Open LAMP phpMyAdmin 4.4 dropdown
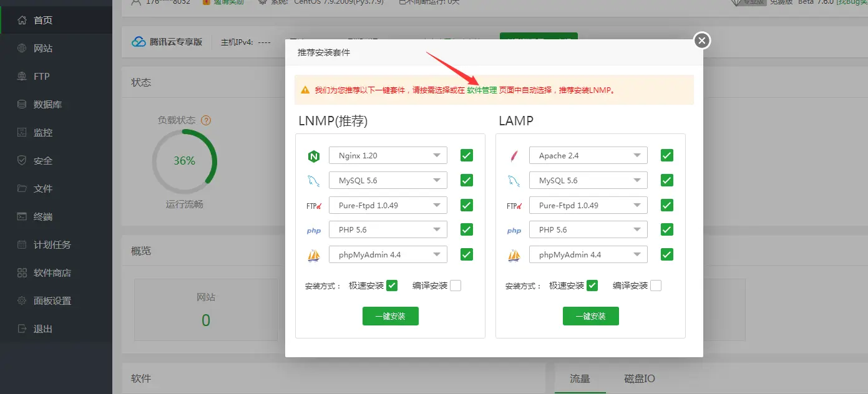 (x=588, y=254)
